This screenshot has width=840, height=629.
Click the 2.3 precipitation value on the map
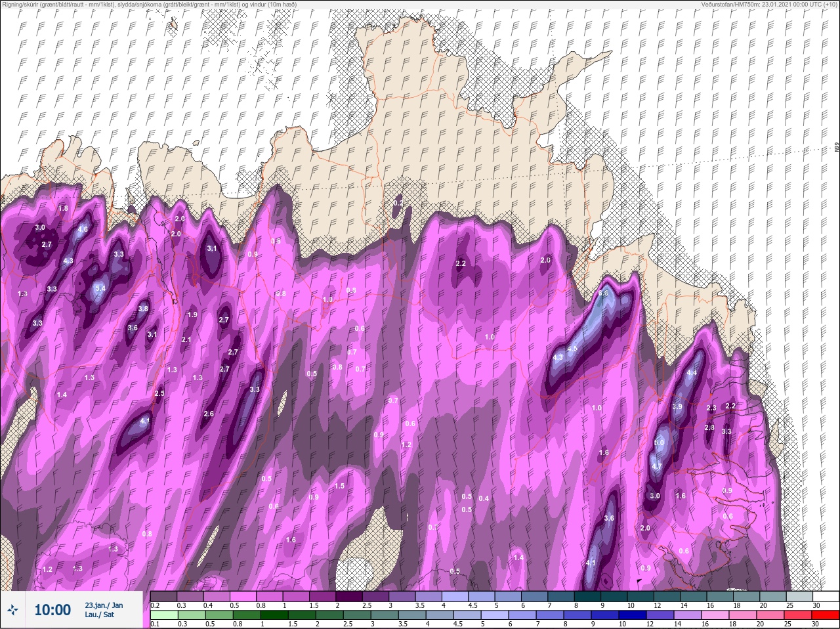(x=711, y=408)
